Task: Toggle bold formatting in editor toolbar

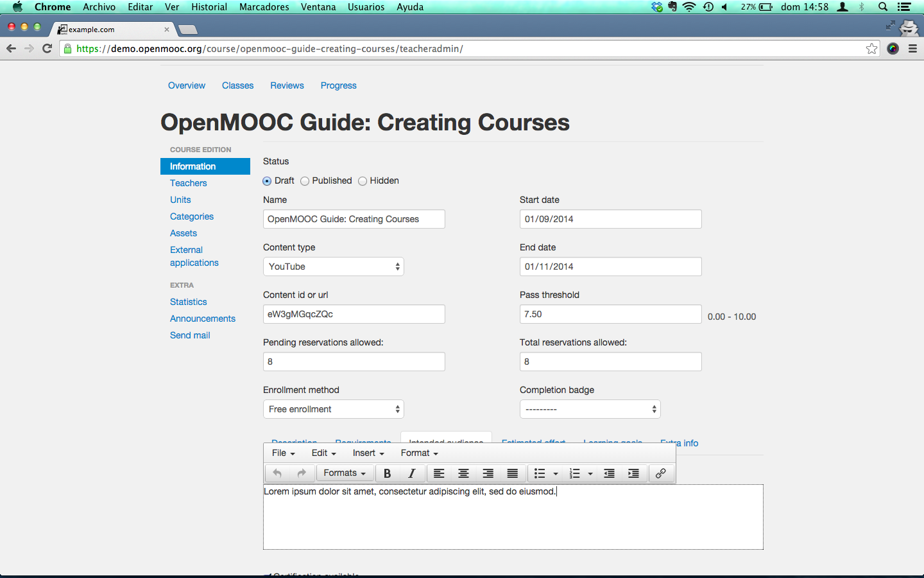Action: 387,473
